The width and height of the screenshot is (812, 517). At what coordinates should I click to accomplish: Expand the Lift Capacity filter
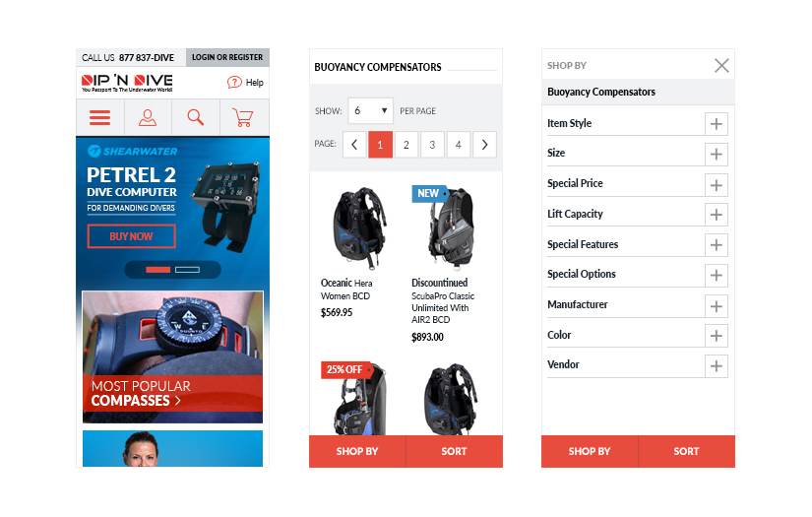point(717,215)
